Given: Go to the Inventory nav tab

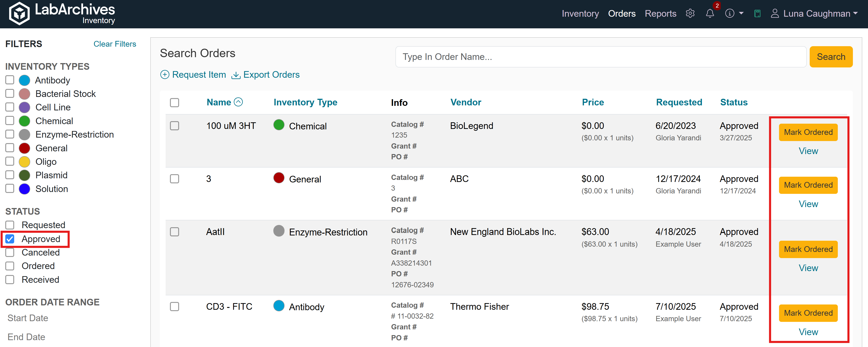Looking at the screenshot, I should coord(580,13).
